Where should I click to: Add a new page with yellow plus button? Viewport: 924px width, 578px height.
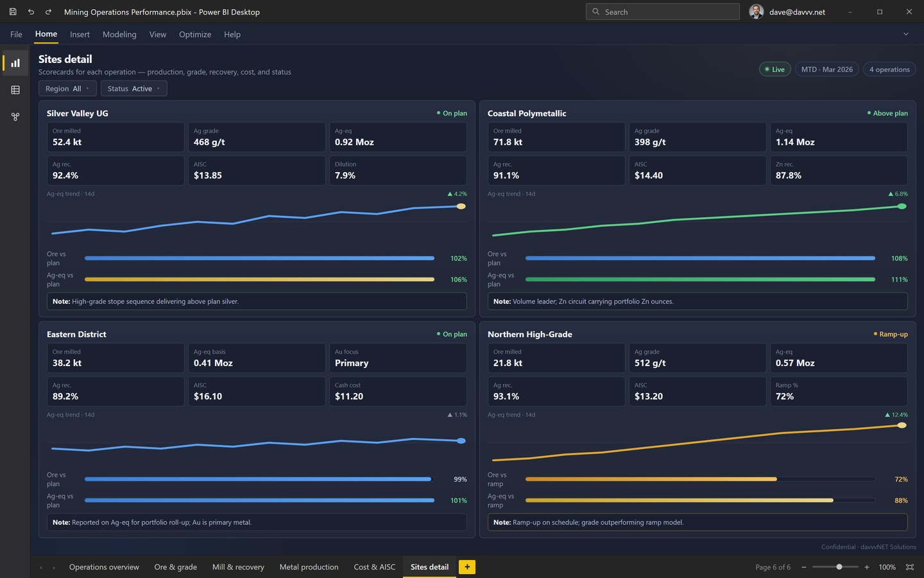[467, 566]
